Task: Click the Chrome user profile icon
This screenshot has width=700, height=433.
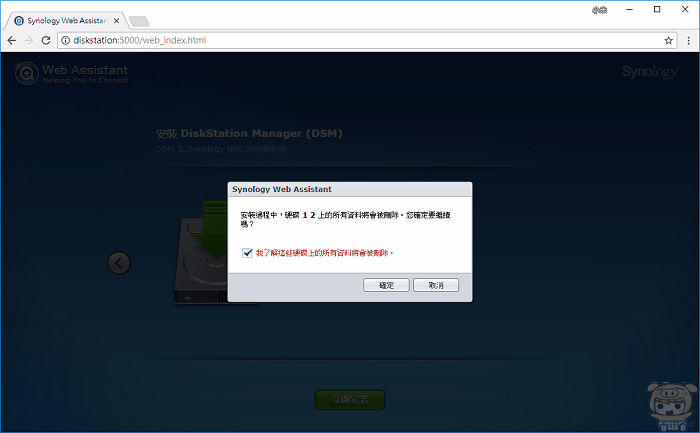Action: (600, 10)
